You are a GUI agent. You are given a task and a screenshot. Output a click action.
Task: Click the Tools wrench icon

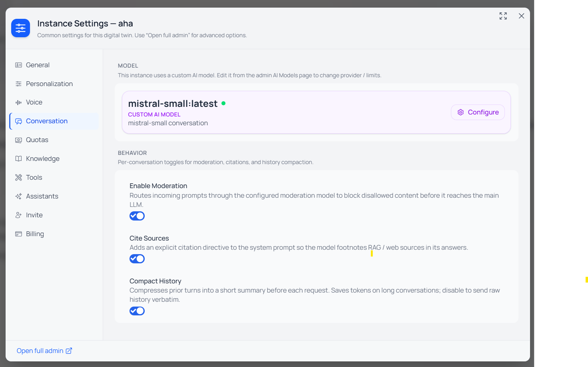pos(18,177)
